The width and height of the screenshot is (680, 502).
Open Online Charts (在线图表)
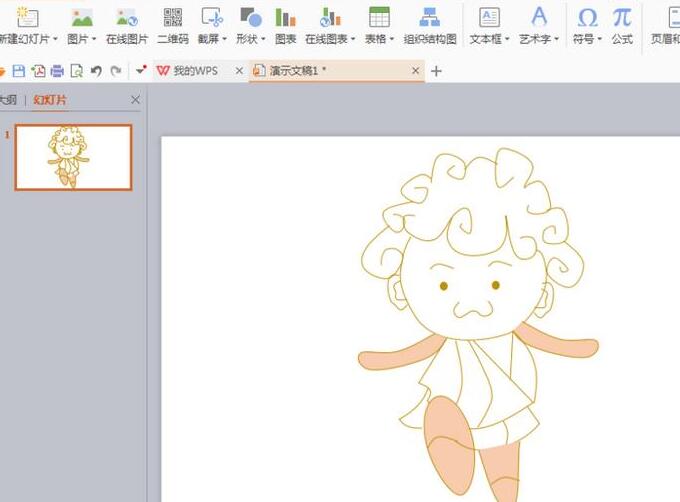pyautogui.click(x=330, y=17)
